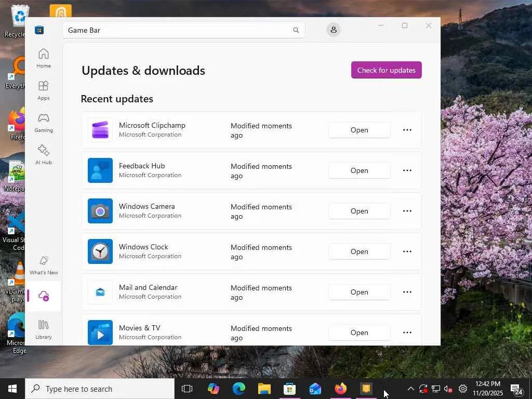Open Microsoft Edge from the taskbar
The width and height of the screenshot is (532, 399).
(239, 389)
